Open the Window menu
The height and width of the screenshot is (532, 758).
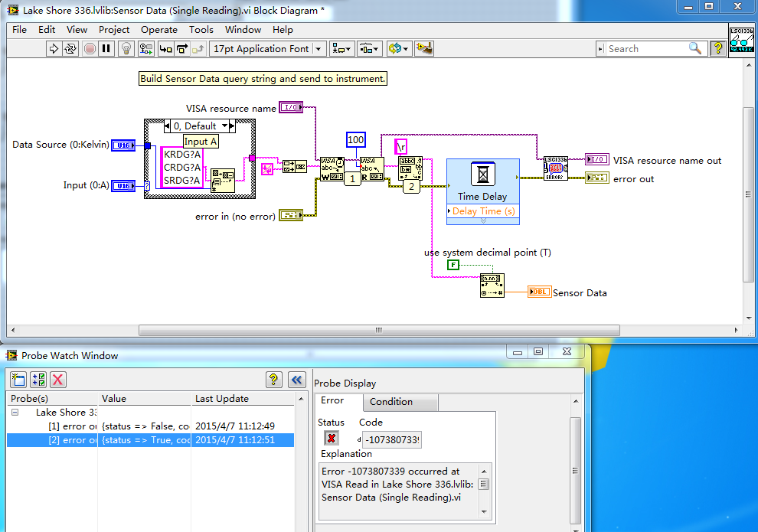click(x=243, y=30)
